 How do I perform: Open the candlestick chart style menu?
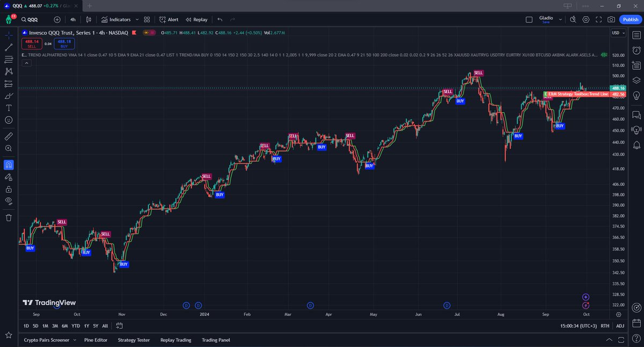[x=89, y=19]
